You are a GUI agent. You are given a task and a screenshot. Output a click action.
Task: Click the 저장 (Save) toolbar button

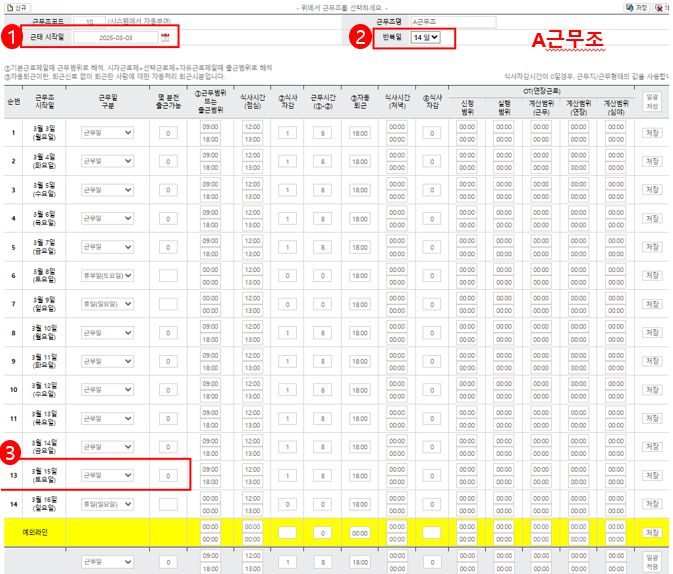(637, 7)
